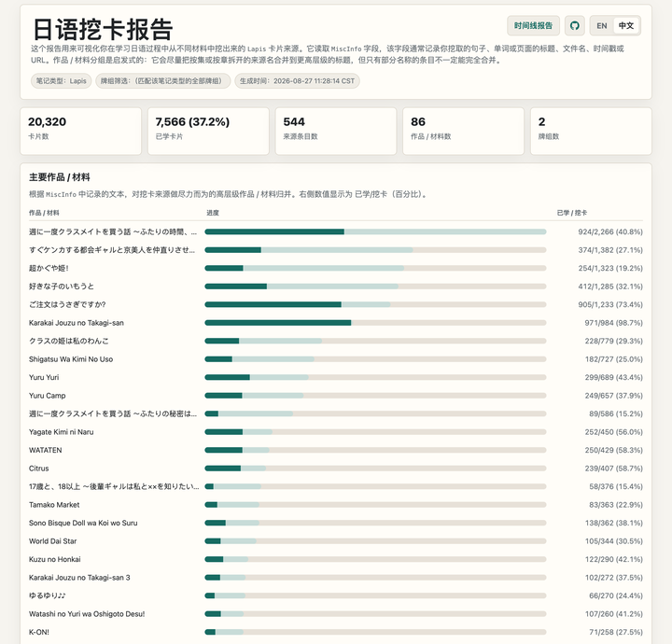
Task: Click the K-ON! row title
Action: 39,633
